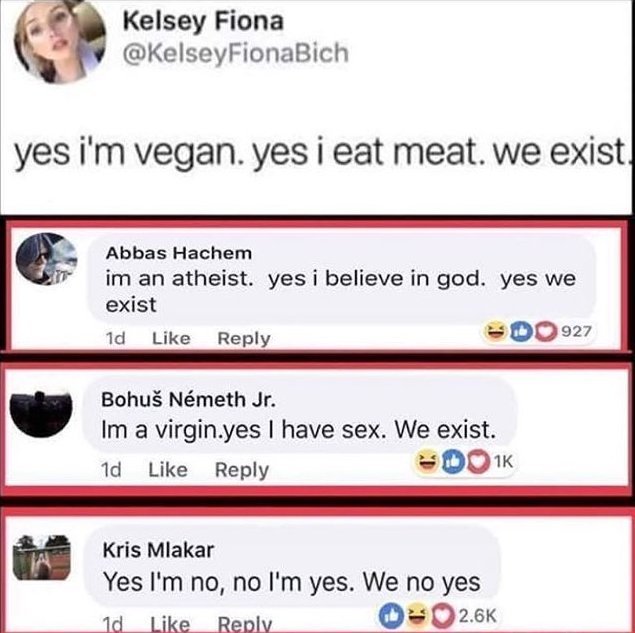Click the thumbs-up reaction icon beside 1K

[x=452, y=461]
